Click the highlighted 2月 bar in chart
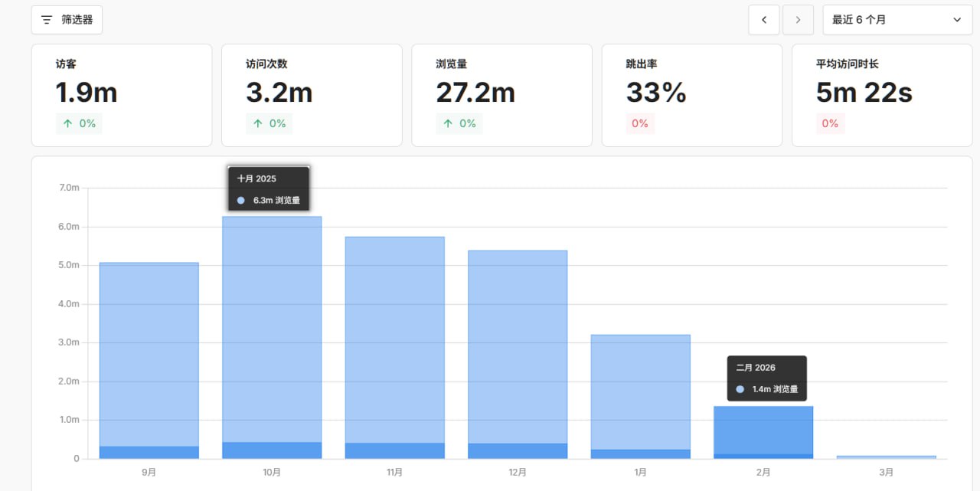The height and width of the screenshot is (491, 980). pyautogui.click(x=763, y=432)
